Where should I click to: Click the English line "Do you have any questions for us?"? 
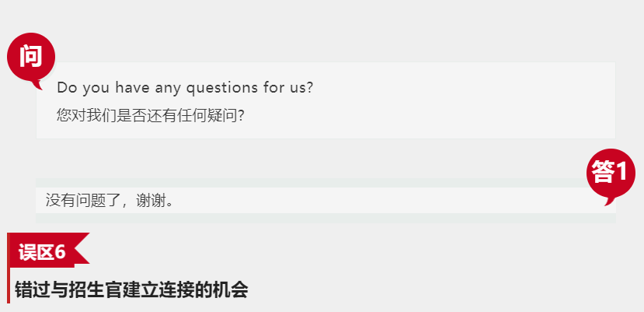tap(185, 87)
